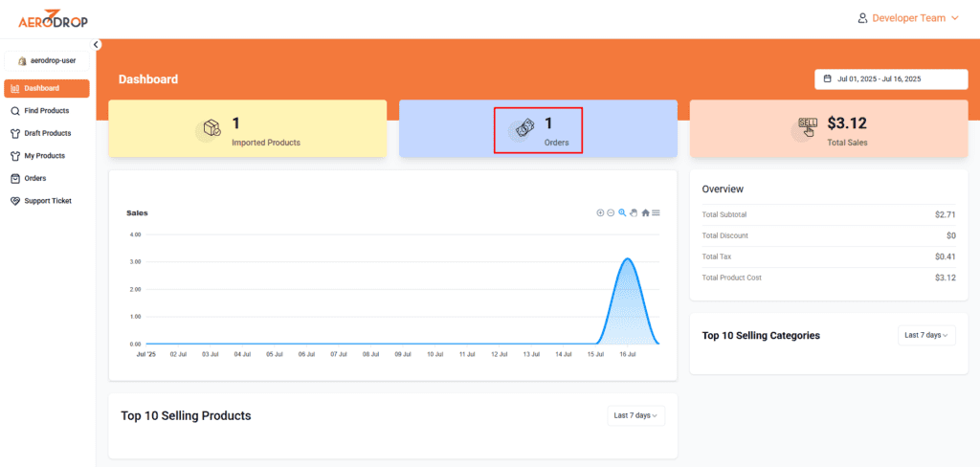Open Support Ticket page
The height and width of the screenshot is (467, 980).
[47, 201]
